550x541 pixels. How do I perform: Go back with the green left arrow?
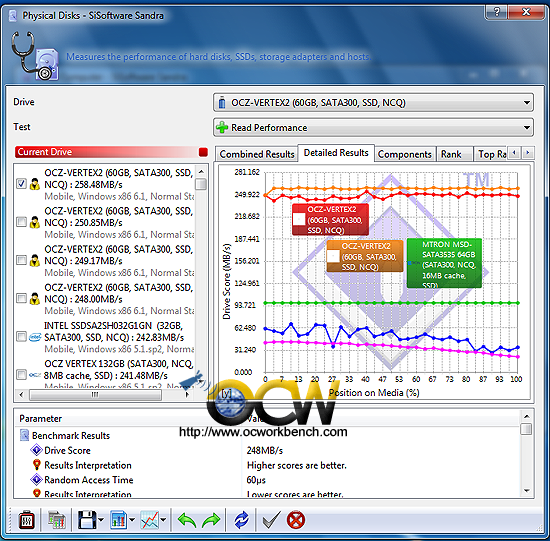[x=187, y=520]
